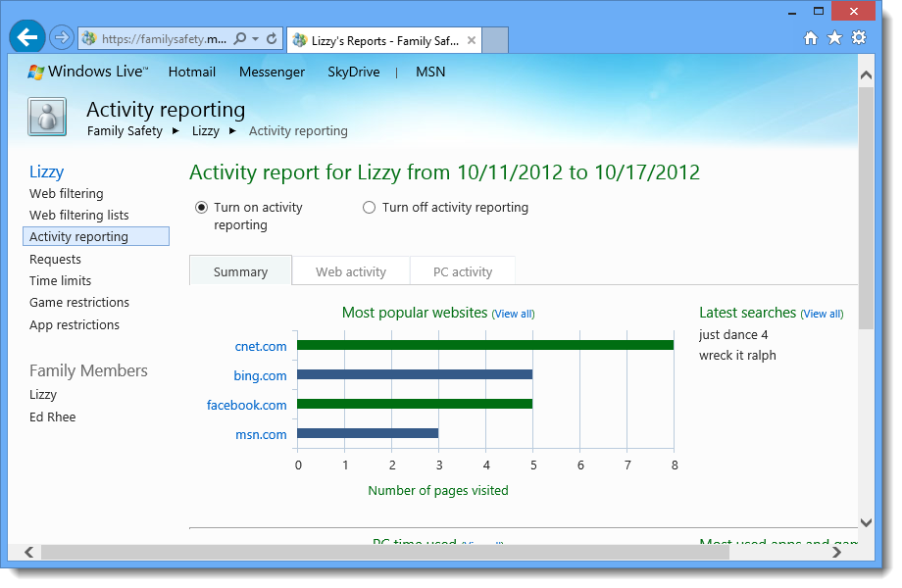Open MSN link in the header
This screenshot has height=588, width=902.
(x=430, y=72)
